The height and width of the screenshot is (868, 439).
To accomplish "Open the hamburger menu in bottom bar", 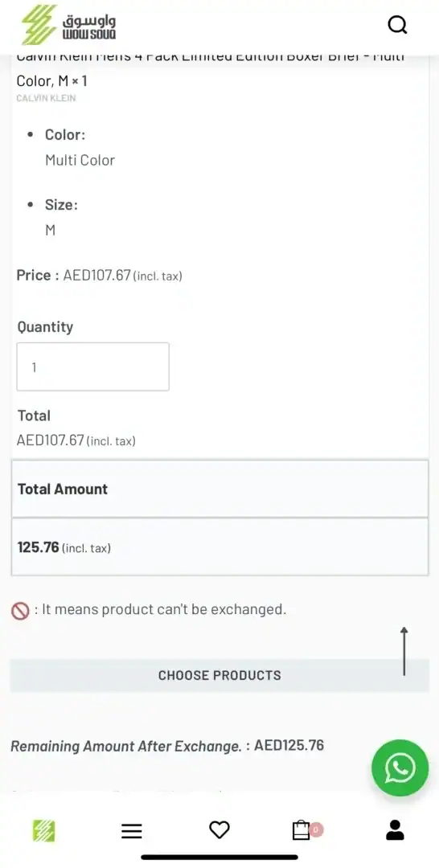I will (132, 830).
